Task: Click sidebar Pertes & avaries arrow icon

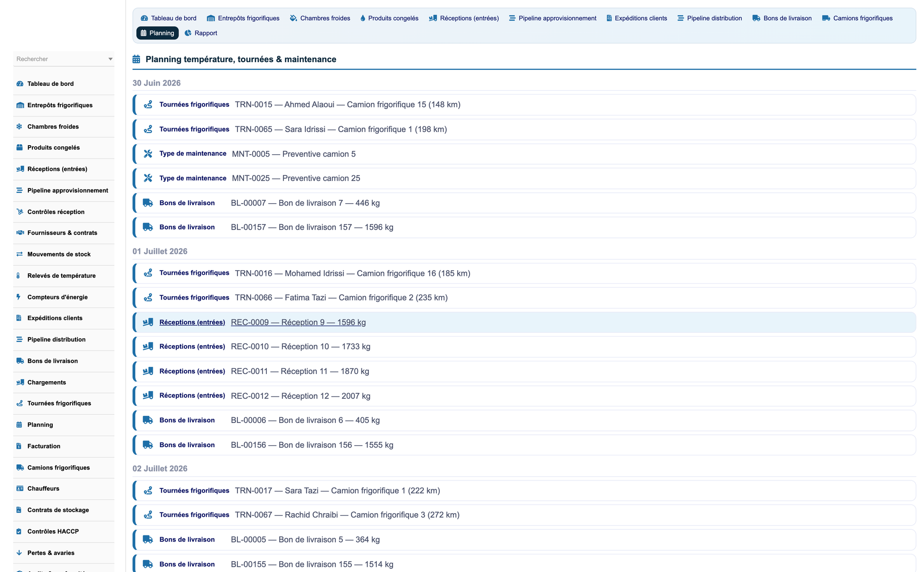Action: (x=19, y=553)
